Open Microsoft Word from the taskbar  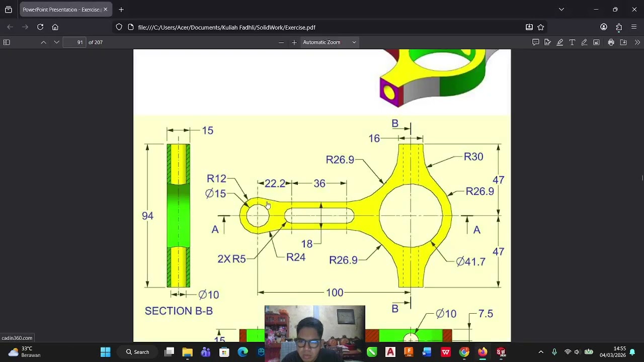pos(427,352)
